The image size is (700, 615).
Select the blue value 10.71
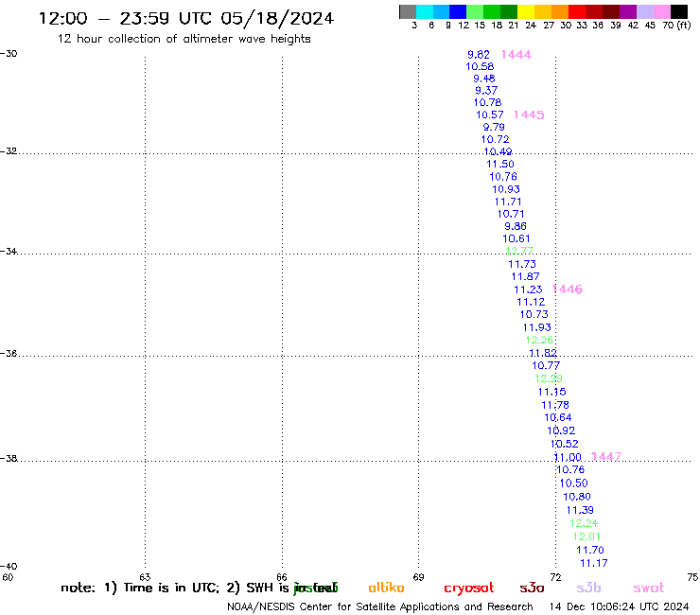click(x=511, y=214)
